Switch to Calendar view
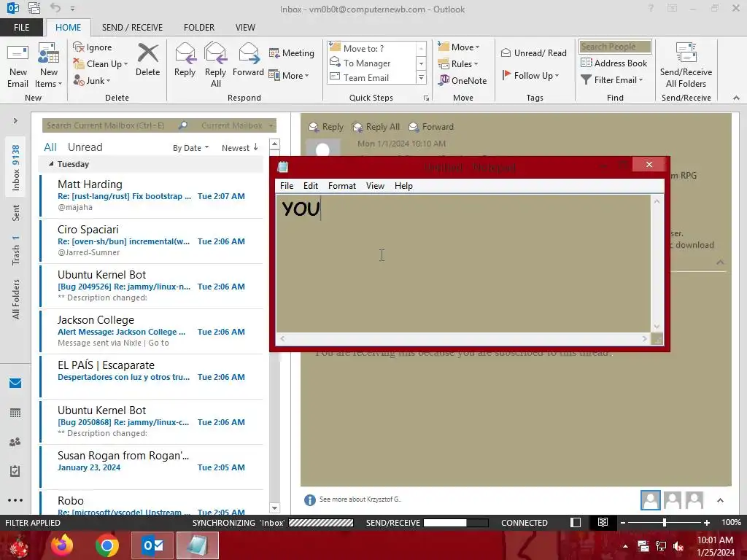Image resolution: width=747 pixels, height=560 pixels. pyautogui.click(x=15, y=413)
